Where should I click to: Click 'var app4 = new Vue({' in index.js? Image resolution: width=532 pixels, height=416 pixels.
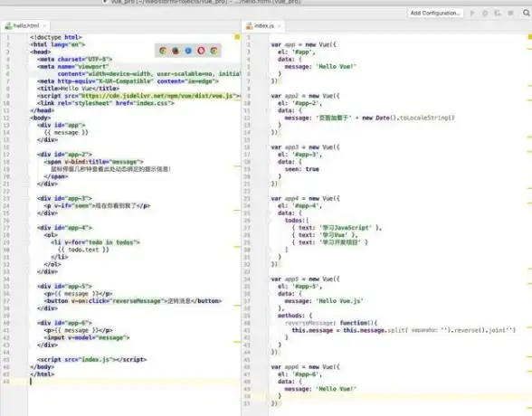[x=306, y=199]
